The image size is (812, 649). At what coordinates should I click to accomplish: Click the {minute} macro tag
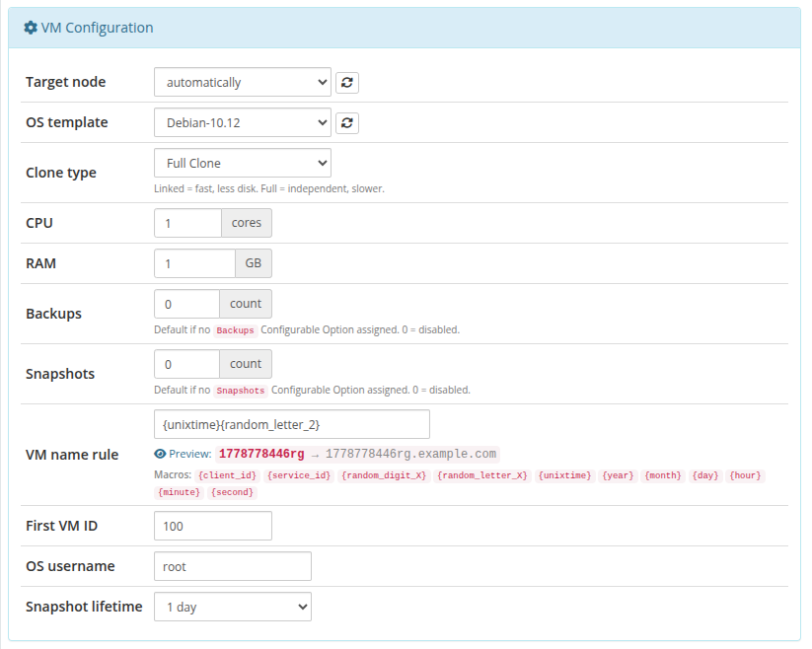click(179, 491)
